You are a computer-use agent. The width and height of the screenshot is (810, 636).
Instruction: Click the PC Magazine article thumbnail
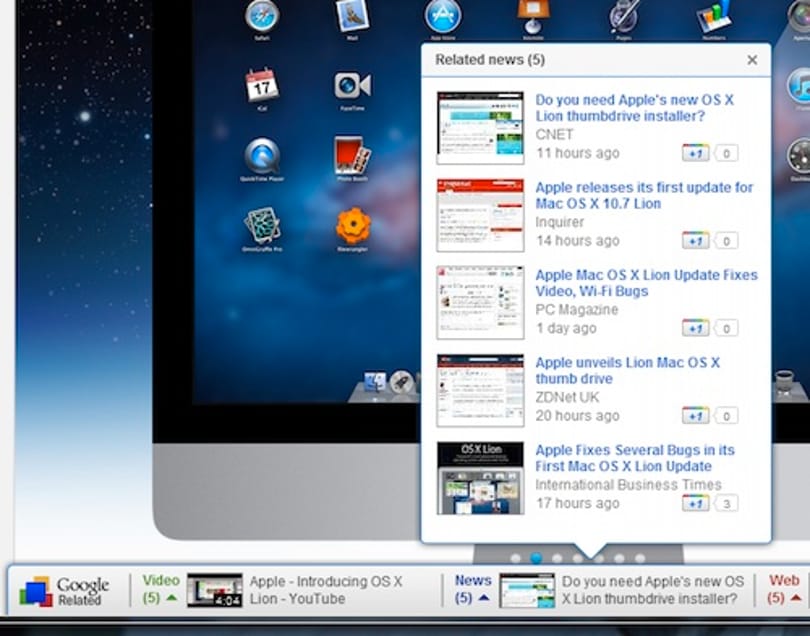pos(480,303)
